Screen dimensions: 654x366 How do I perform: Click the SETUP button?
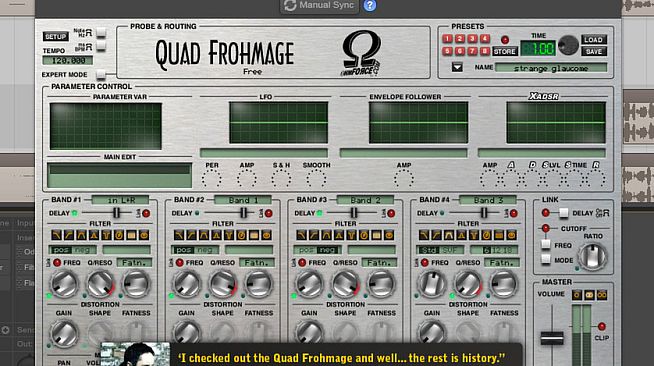point(55,37)
